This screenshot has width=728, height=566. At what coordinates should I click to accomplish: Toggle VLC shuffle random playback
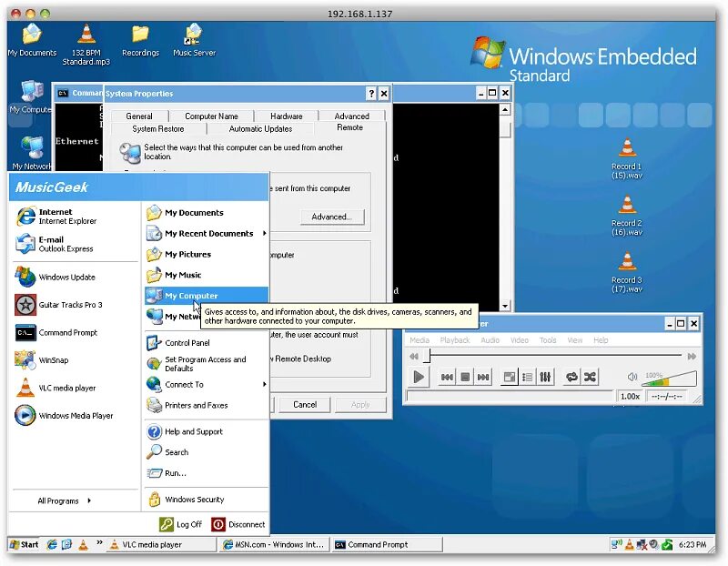590,377
